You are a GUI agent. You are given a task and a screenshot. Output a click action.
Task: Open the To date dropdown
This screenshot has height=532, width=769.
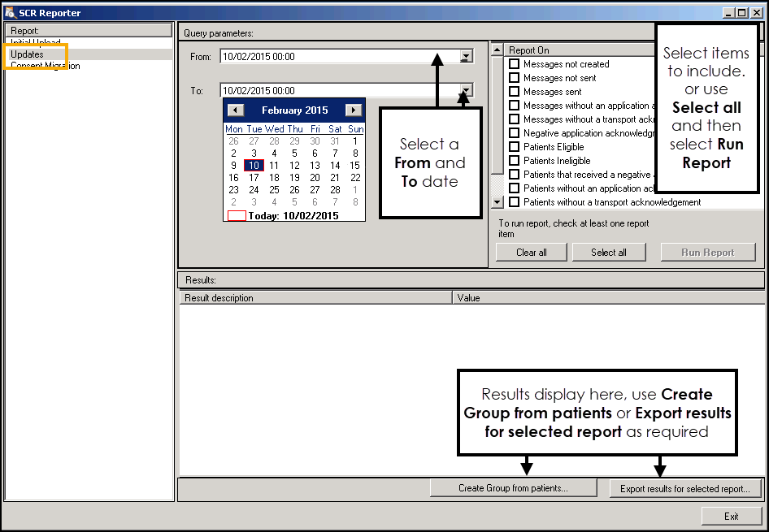[466, 90]
